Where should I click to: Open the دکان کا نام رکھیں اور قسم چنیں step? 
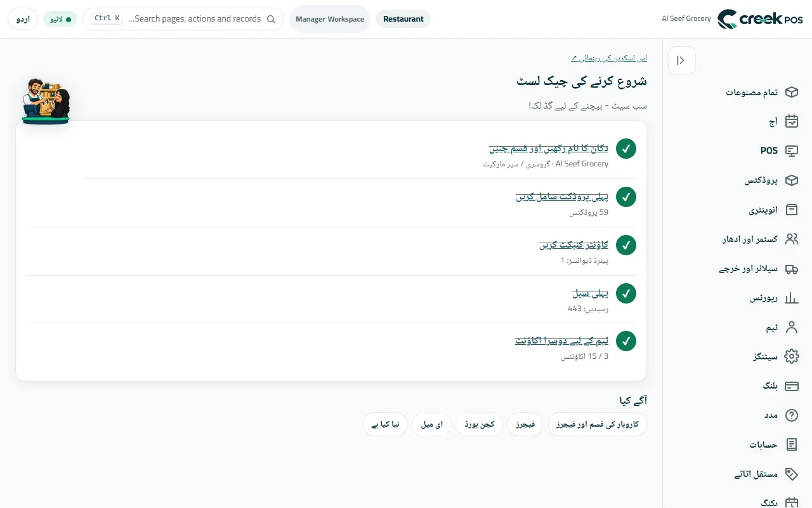tap(549, 149)
